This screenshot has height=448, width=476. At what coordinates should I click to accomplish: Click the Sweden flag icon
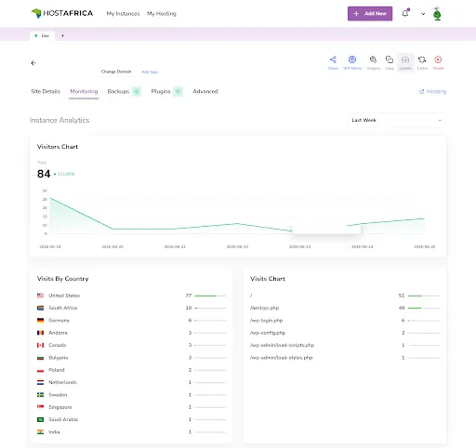40,395
